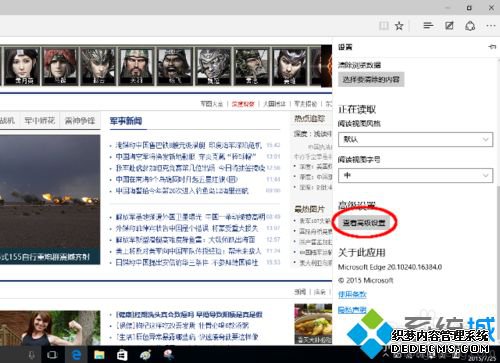Viewport: 500px width, 363px height.
Task: Open the Share icon in toolbar
Action: tap(470, 26)
